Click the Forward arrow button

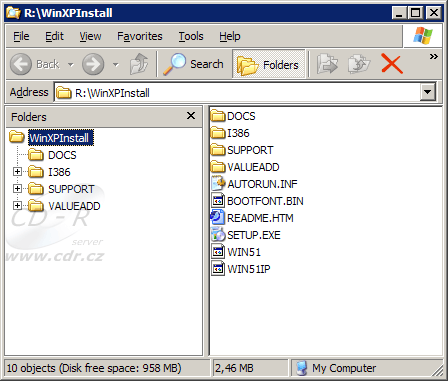click(x=93, y=64)
